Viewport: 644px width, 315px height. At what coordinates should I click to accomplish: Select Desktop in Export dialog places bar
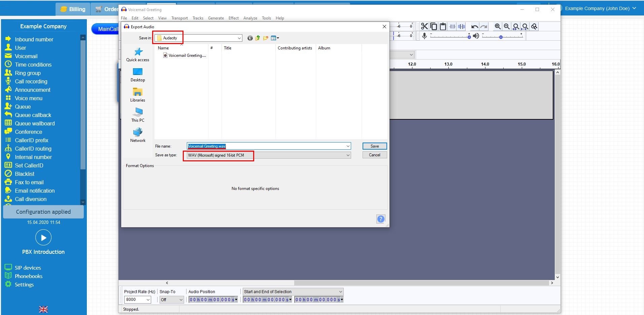point(138,75)
